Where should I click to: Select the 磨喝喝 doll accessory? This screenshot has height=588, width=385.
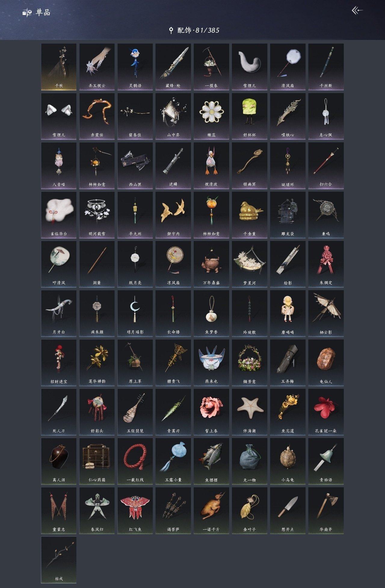[x=288, y=313]
